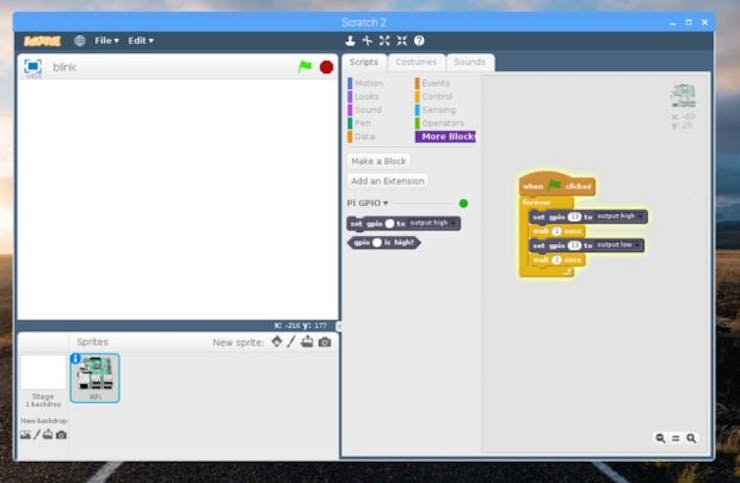This screenshot has height=483, width=740.
Task: Select the Pen block category
Action: [359, 123]
